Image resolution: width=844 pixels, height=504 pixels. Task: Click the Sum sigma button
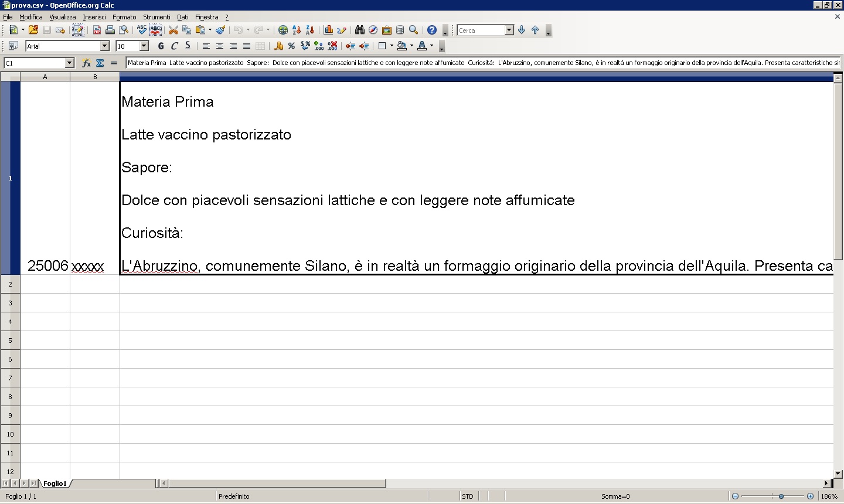100,63
